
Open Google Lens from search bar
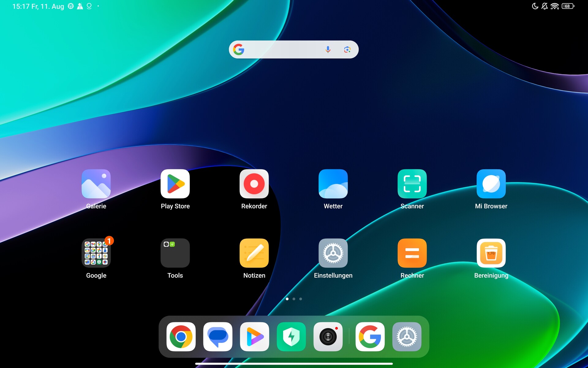point(347,49)
